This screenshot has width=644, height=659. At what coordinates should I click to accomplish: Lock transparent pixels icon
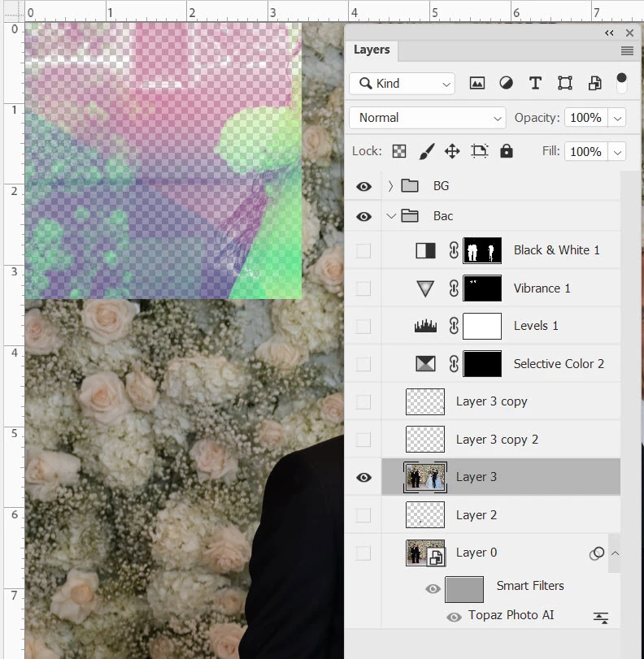point(399,151)
